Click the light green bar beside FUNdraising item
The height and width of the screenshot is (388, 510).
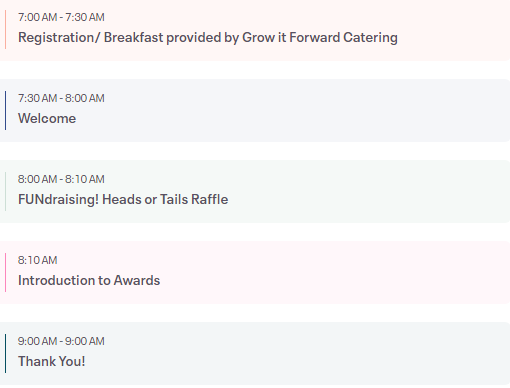[5, 191]
